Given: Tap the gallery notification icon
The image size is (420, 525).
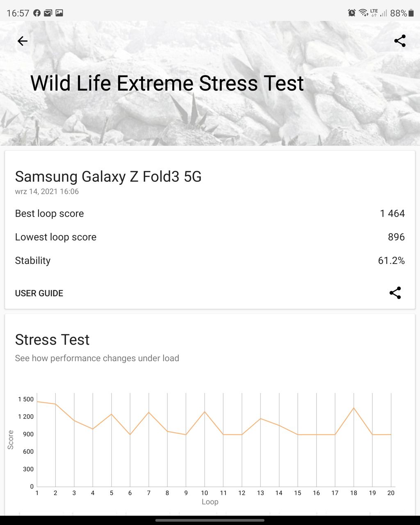Looking at the screenshot, I should (59, 13).
